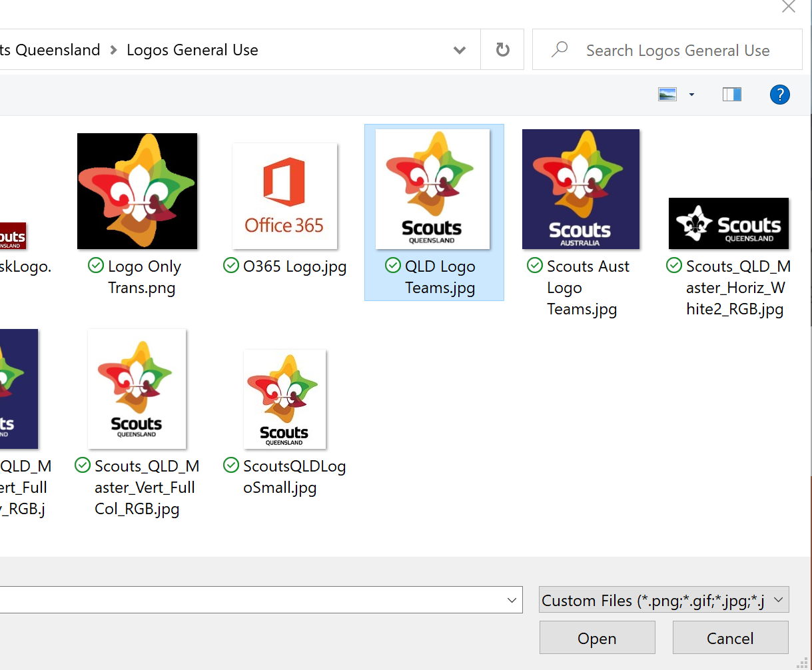Click the search magnifier icon
The image size is (812, 670).
point(560,49)
